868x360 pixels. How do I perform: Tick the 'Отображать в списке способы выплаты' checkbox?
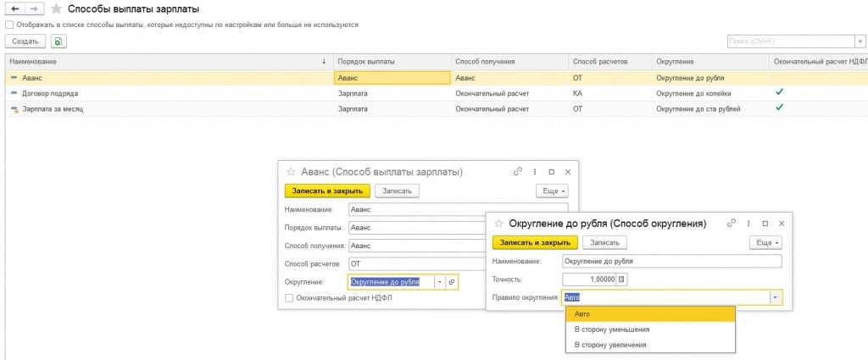tap(8, 25)
